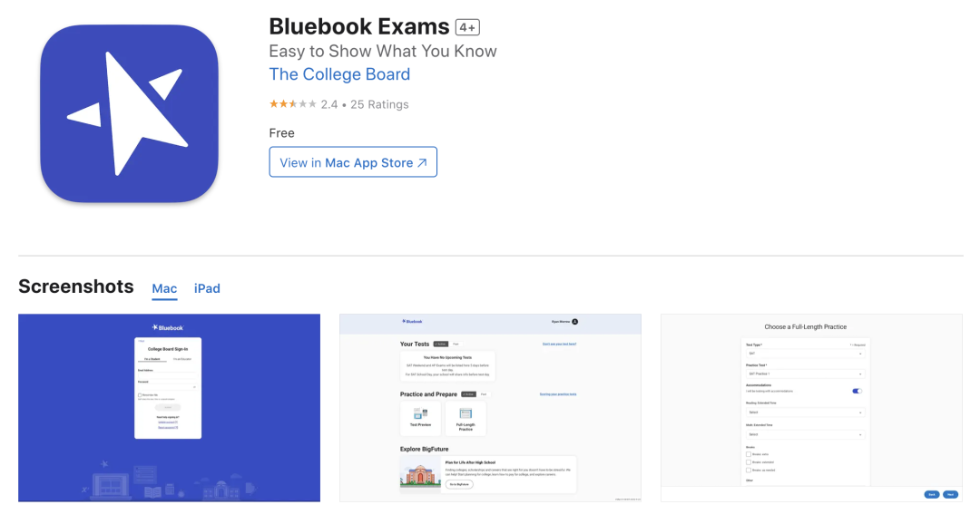The height and width of the screenshot is (524, 980).
Task: Click the user profile avatar in screenshot
Action: pyautogui.click(x=575, y=322)
